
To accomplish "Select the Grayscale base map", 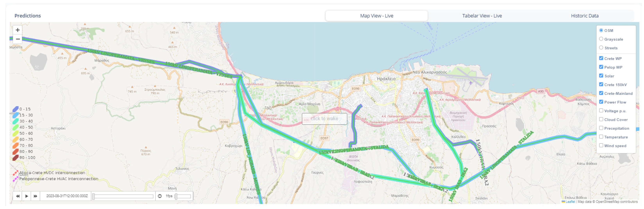I will (601, 39).
